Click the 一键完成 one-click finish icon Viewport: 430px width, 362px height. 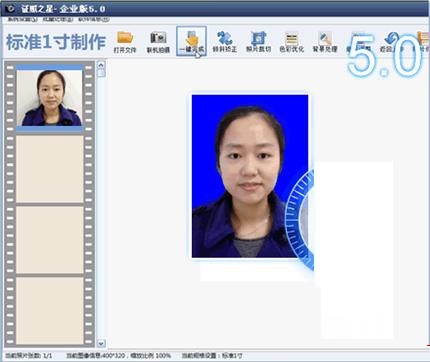[192, 41]
